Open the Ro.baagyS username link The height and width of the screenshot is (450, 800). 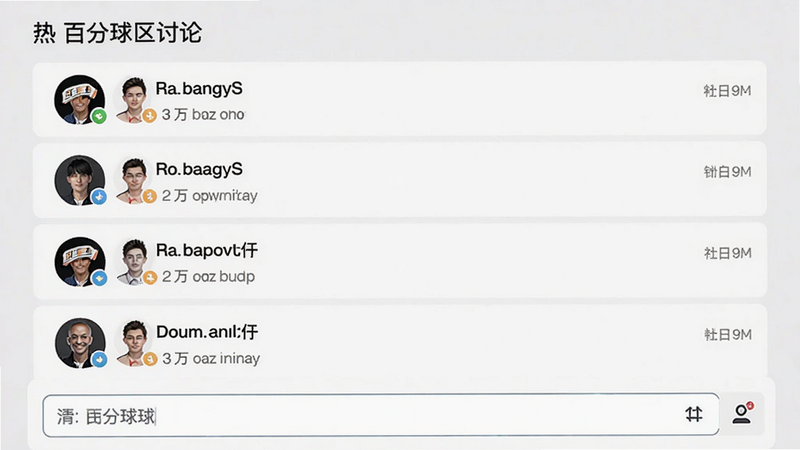199,169
